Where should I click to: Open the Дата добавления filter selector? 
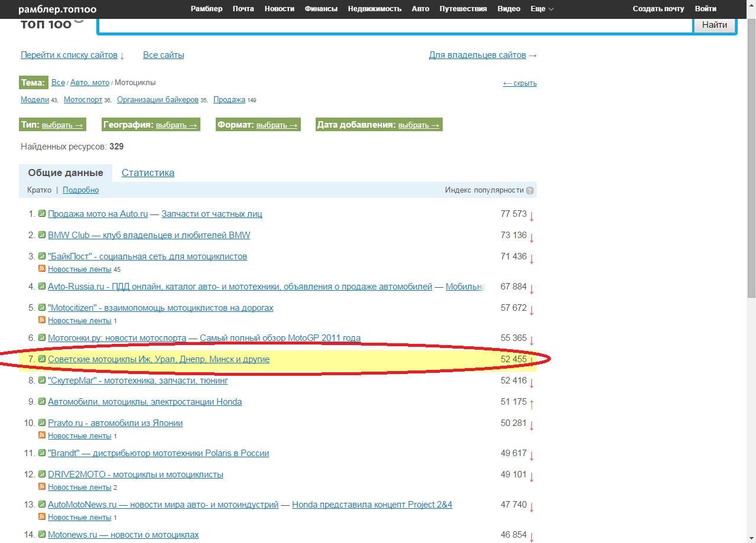pos(418,125)
